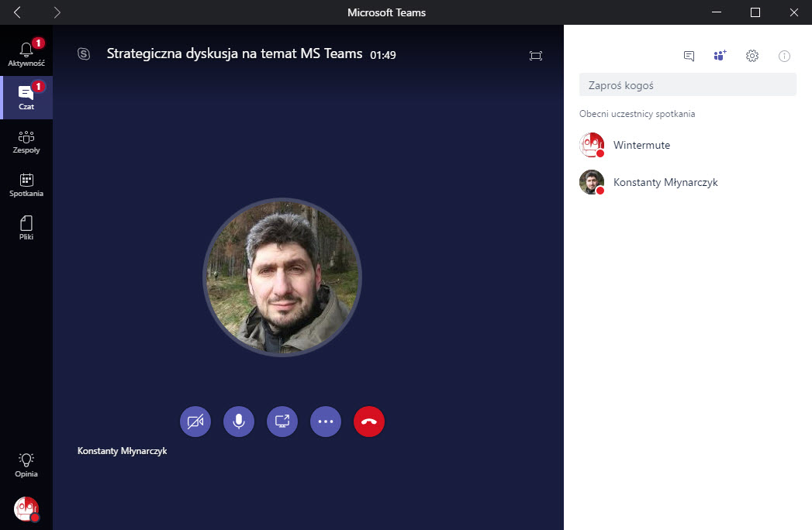The image size is (812, 530).
Task: Click the large caller profile picture
Action: pos(282,277)
